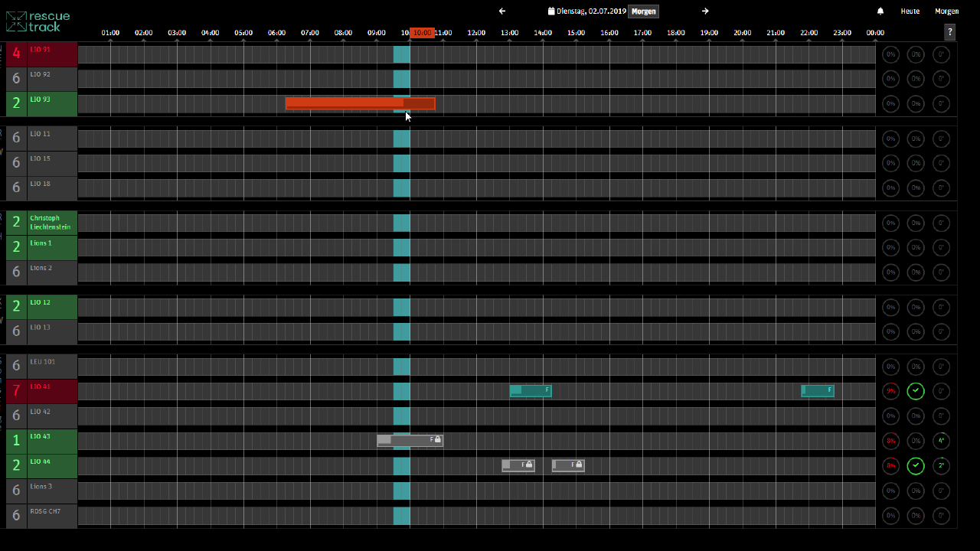Click status 2 badge of Christoph Liechtenstein
This screenshot has height=551, width=980.
tap(16, 223)
